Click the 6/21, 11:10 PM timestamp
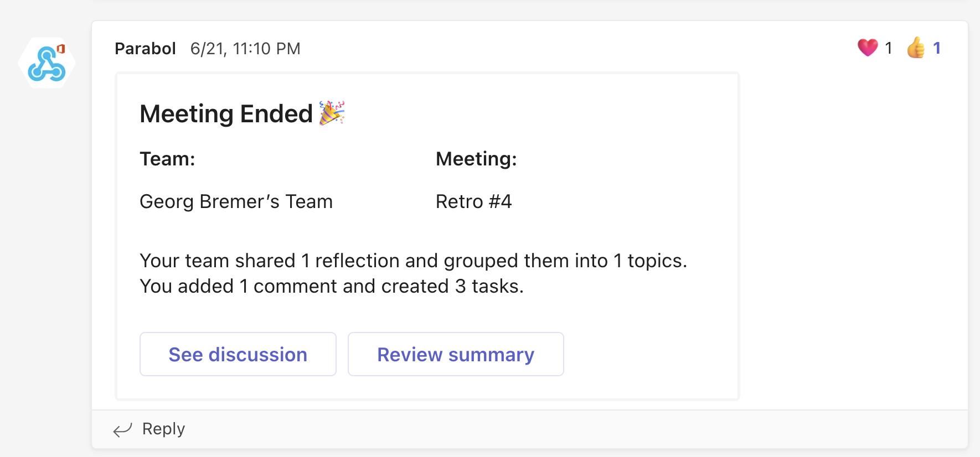 click(245, 49)
